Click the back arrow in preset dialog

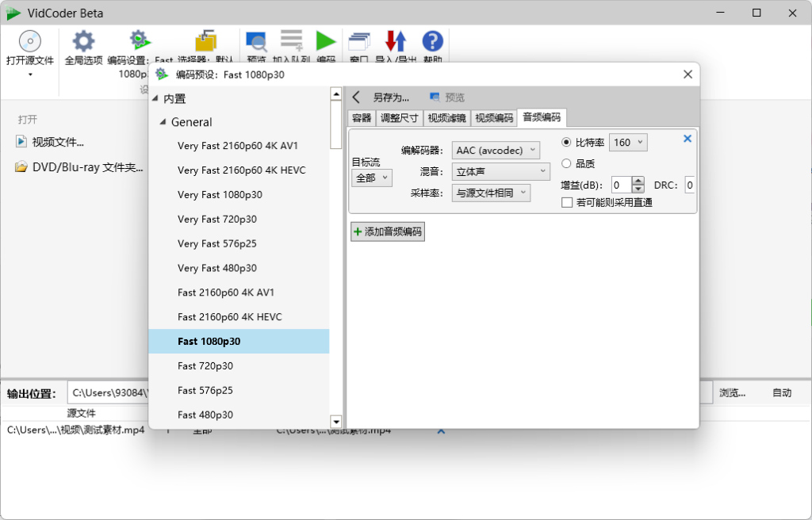click(x=356, y=97)
